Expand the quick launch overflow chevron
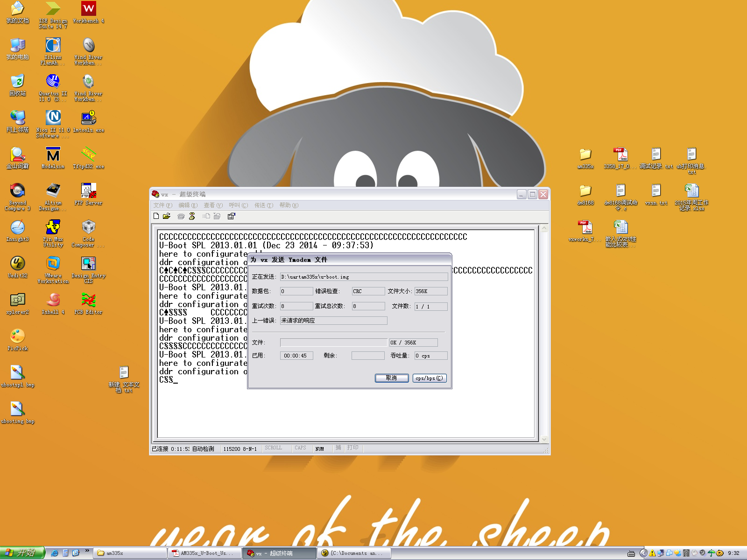Viewport: 747px width, 560px height. coord(87,551)
